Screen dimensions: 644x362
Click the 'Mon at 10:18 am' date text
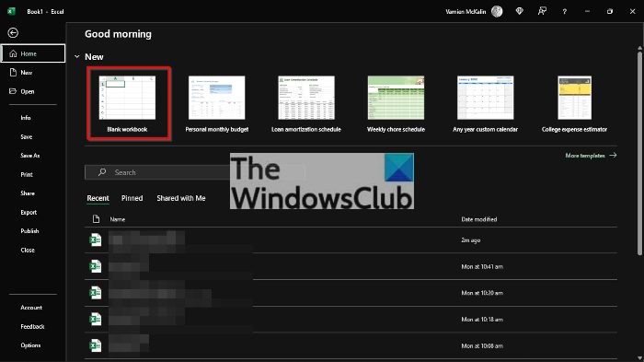482,320
